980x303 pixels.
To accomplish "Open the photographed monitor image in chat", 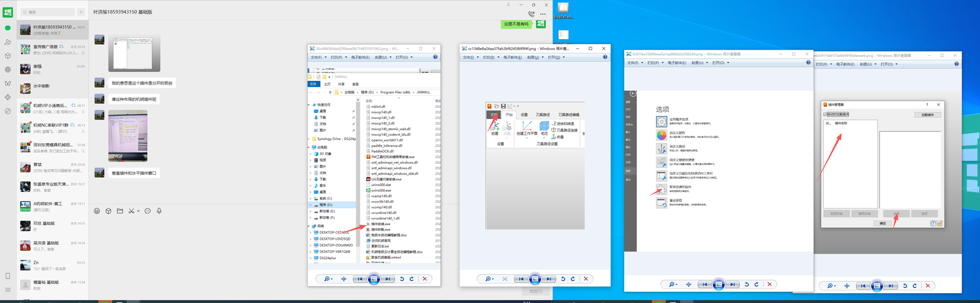I will (x=128, y=136).
